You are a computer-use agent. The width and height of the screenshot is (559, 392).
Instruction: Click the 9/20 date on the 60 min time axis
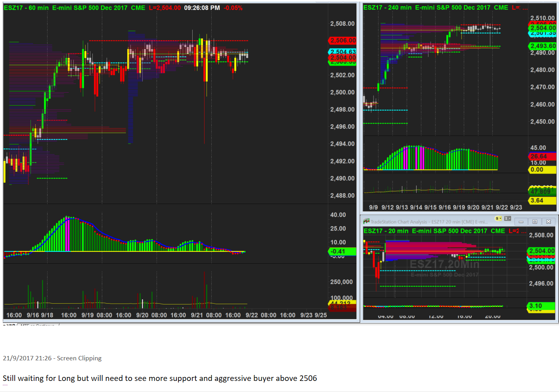[x=142, y=315]
